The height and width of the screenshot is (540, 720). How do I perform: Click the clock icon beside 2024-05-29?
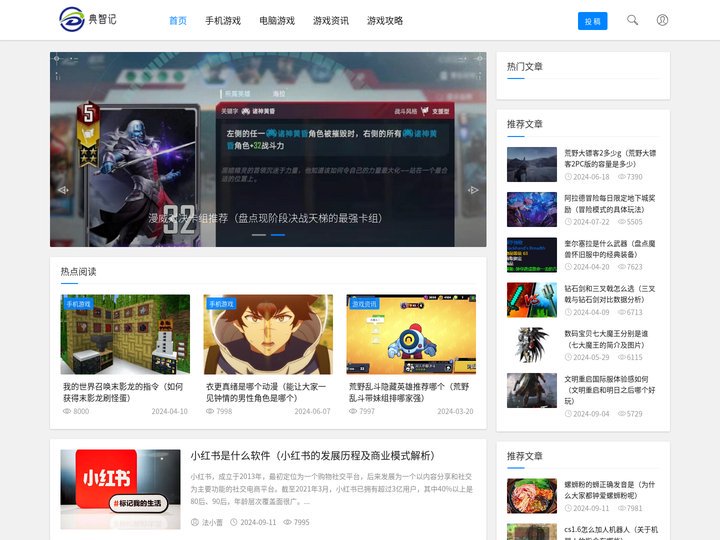[x=568, y=357]
